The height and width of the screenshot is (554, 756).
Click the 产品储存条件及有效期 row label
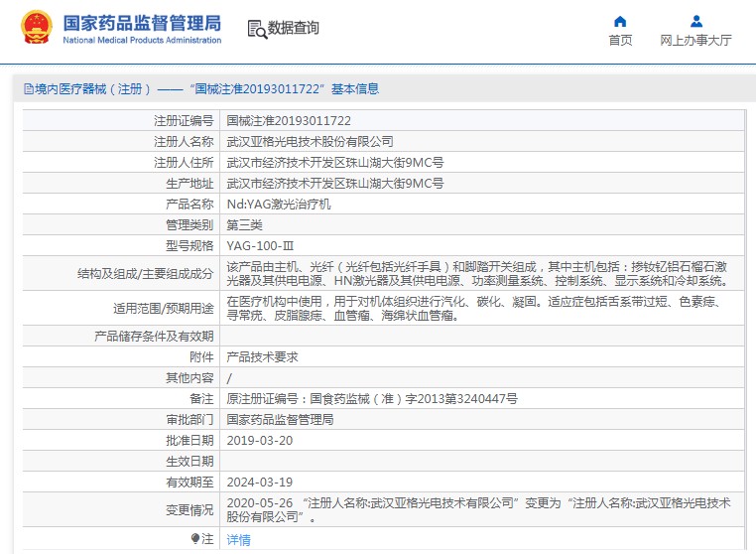pos(154,337)
